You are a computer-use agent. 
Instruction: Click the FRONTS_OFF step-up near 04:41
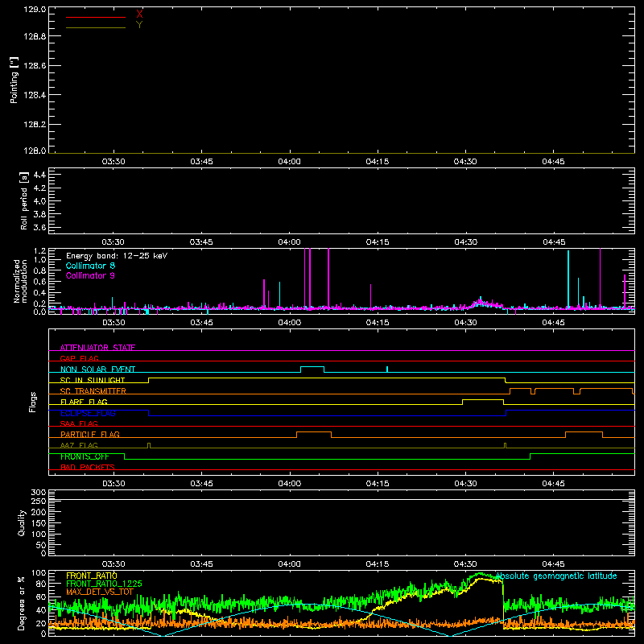click(530, 456)
